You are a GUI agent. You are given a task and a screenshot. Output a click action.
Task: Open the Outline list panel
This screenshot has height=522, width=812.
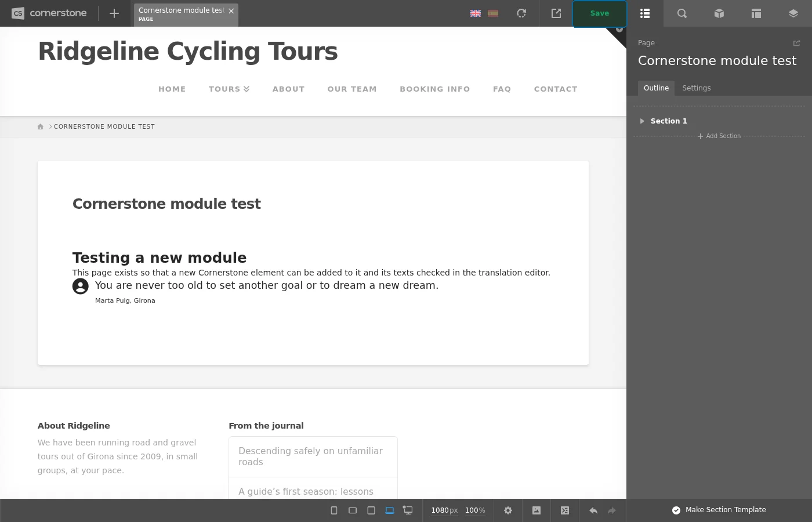[x=645, y=13]
